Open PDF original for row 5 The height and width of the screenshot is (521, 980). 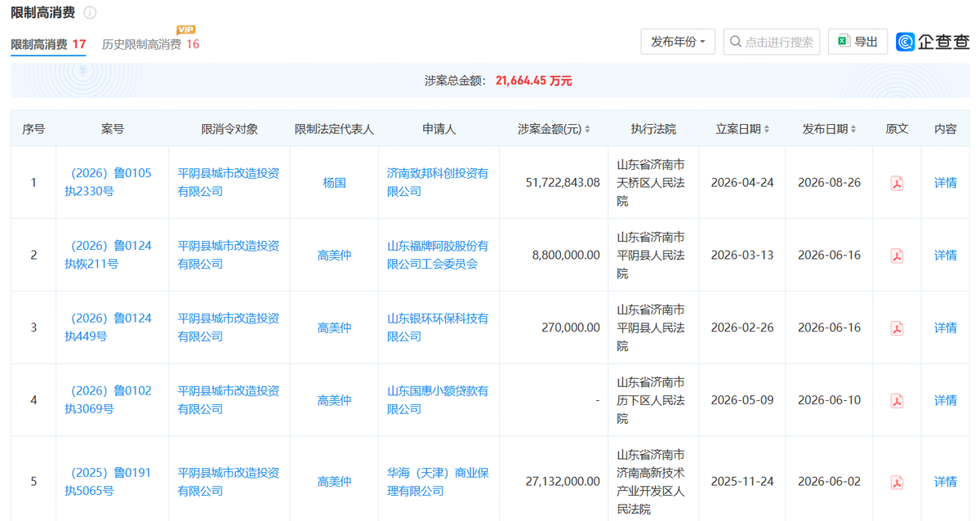point(897,482)
